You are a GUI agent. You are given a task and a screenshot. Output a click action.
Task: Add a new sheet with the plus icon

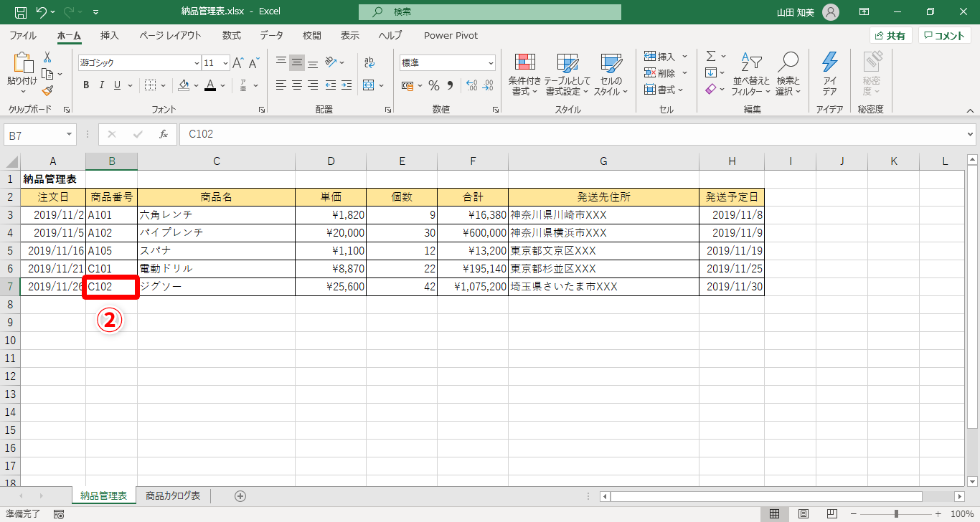coord(240,496)
